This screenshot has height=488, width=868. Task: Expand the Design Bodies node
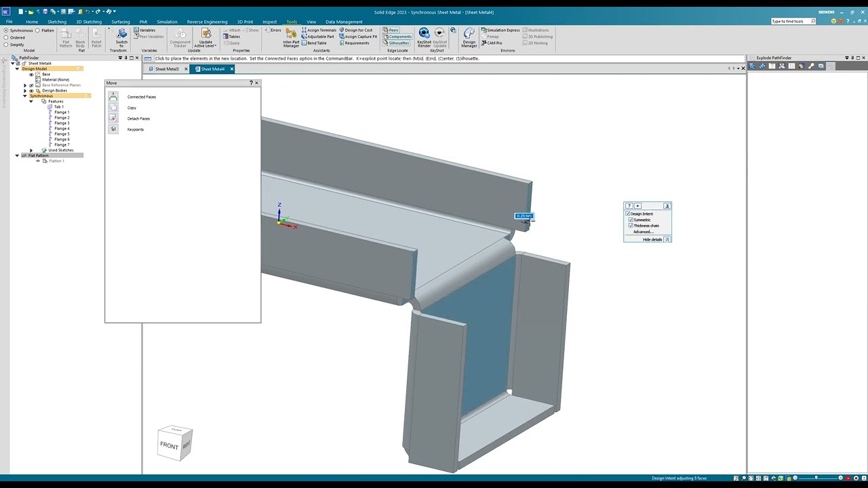(x=25, y=91)
